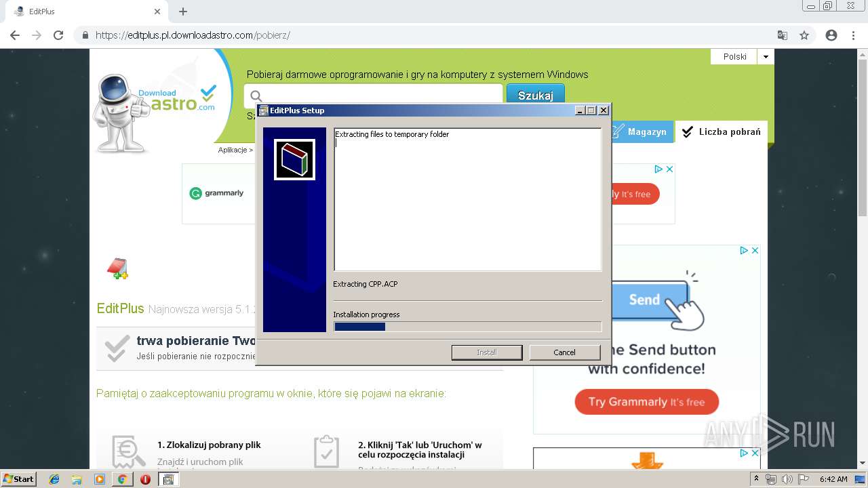The image size is (868, 488).
Task: Click the 6:42 AM system clock
Action: tap(833, 479)
